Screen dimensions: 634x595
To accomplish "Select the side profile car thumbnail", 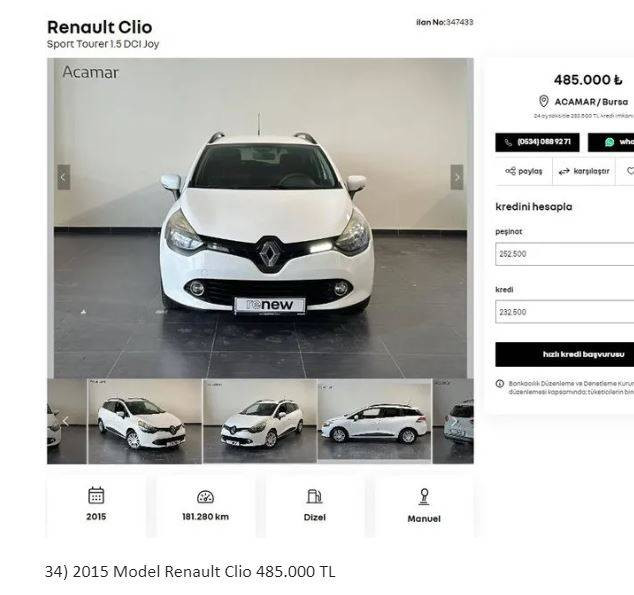I will pos(375,421).
